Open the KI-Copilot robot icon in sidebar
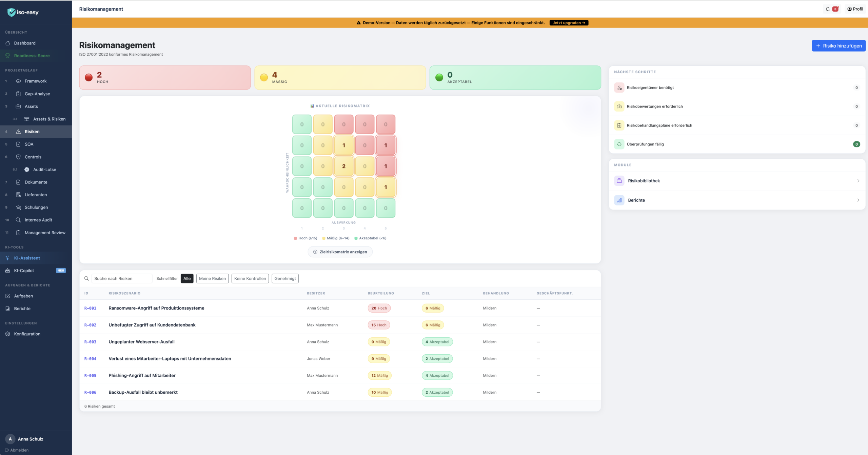 tap(7, 271)
